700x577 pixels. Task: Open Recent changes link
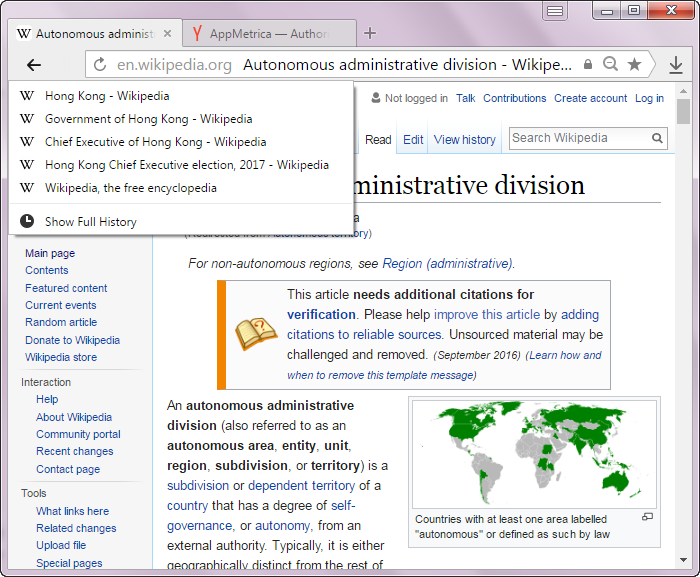(75, 451)
